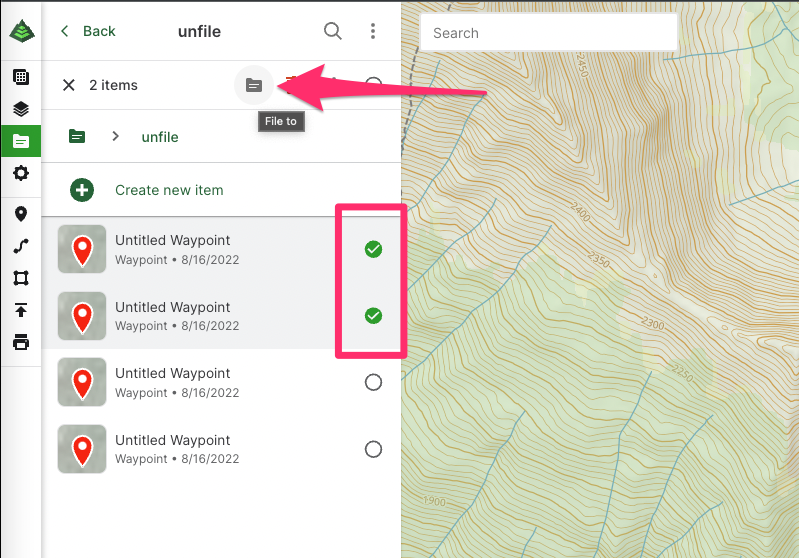Open the first waypoint's map thumbnail
Screen dimensions: 799x558
point(82,249)
